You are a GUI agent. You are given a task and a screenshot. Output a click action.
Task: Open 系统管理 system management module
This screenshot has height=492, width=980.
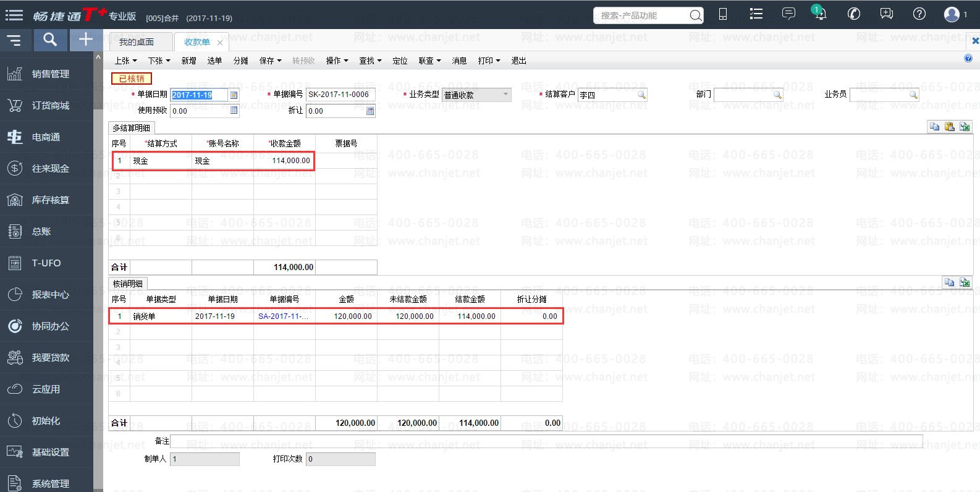[47, 483]
